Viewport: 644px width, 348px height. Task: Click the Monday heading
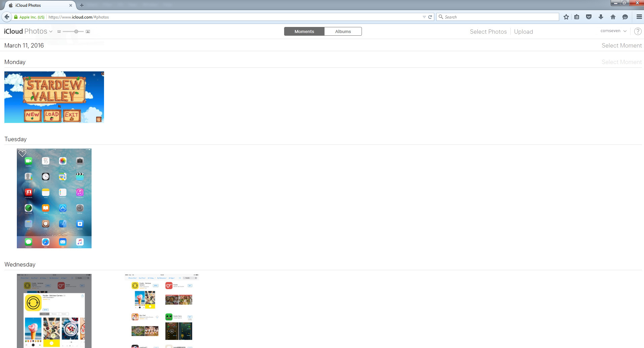pyautogui.click(x=15, y=62)
